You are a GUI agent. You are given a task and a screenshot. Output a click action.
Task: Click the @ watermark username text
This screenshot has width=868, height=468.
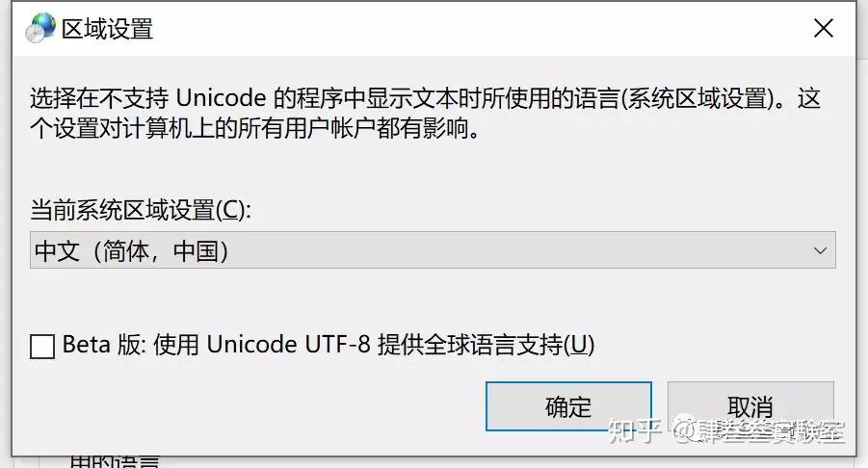coord(759,430)
